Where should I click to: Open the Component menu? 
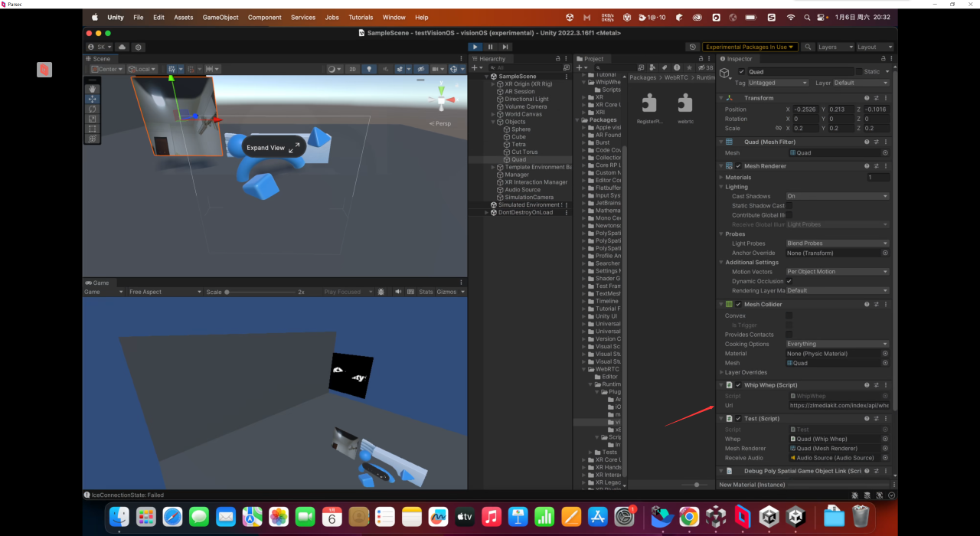(264, 17)
